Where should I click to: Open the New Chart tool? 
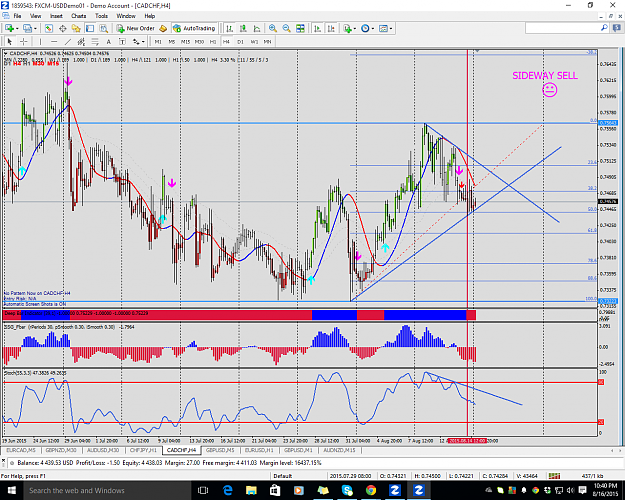pyautogui.click(x=9, y=28)
